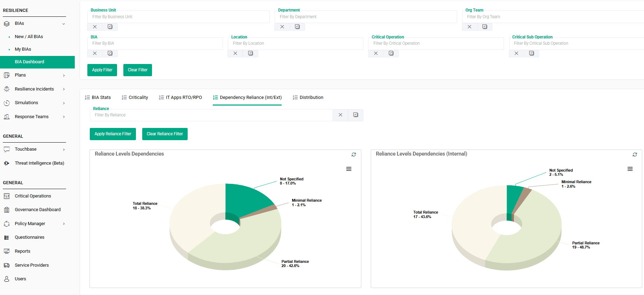
Task: Clear the BIA filter with X
Action: pos(95,53)
